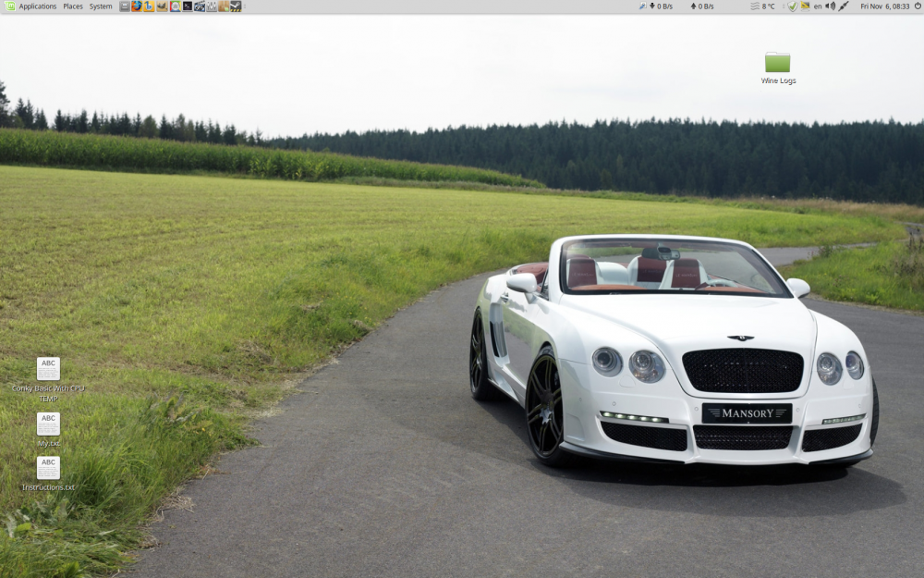The height and width of the screenshot is (578, 924).
Task: Click the Linux Mint logo icon
Action: tap(10, 6)
